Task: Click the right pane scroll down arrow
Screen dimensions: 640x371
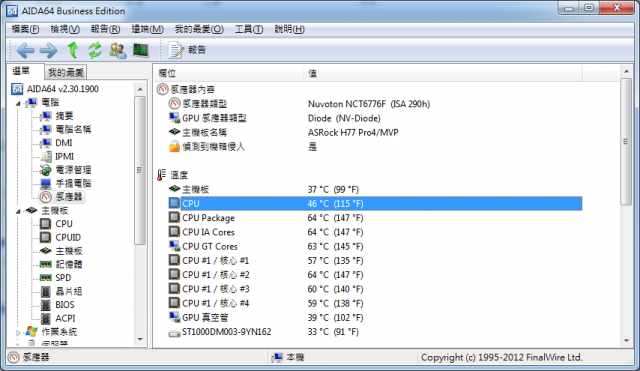Action: tap(626, 340)
